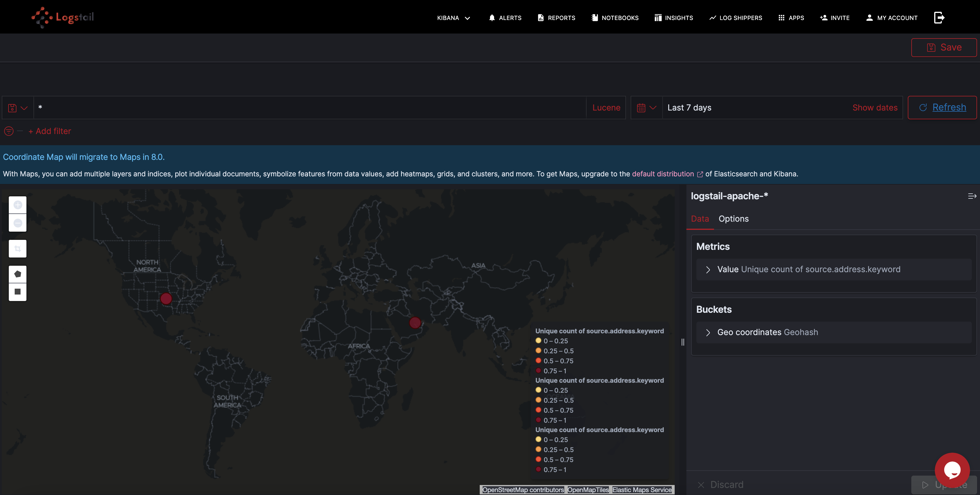Click the map zoom in button

pos(18,205)
